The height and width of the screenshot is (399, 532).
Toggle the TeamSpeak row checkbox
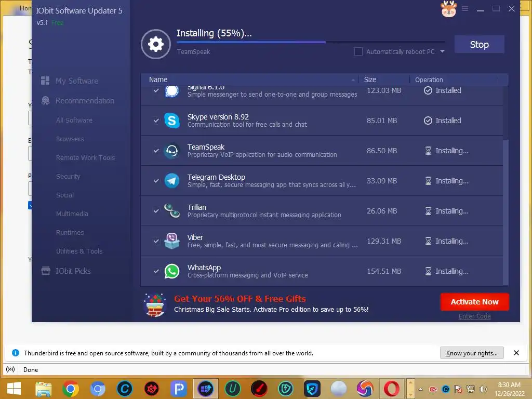156,151
